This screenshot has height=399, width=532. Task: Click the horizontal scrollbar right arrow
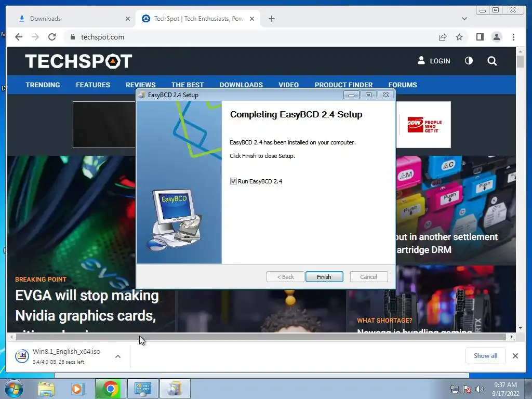coord(511,337)
